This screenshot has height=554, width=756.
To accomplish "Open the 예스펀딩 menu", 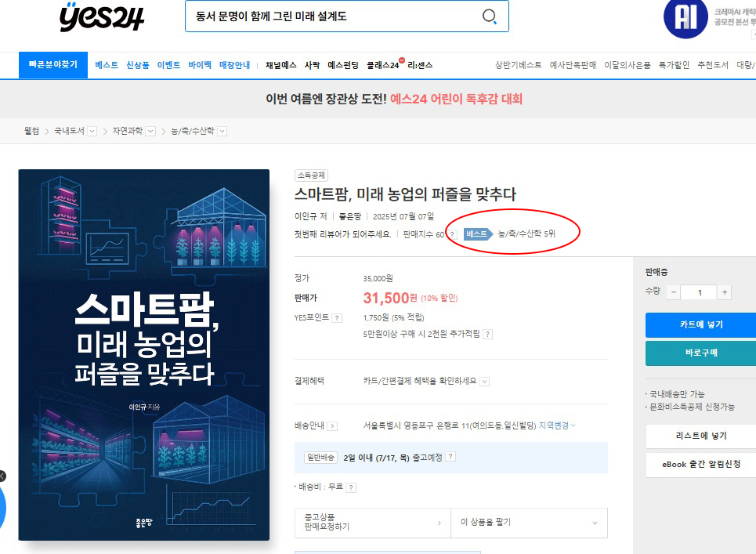I will coord(343,65).
